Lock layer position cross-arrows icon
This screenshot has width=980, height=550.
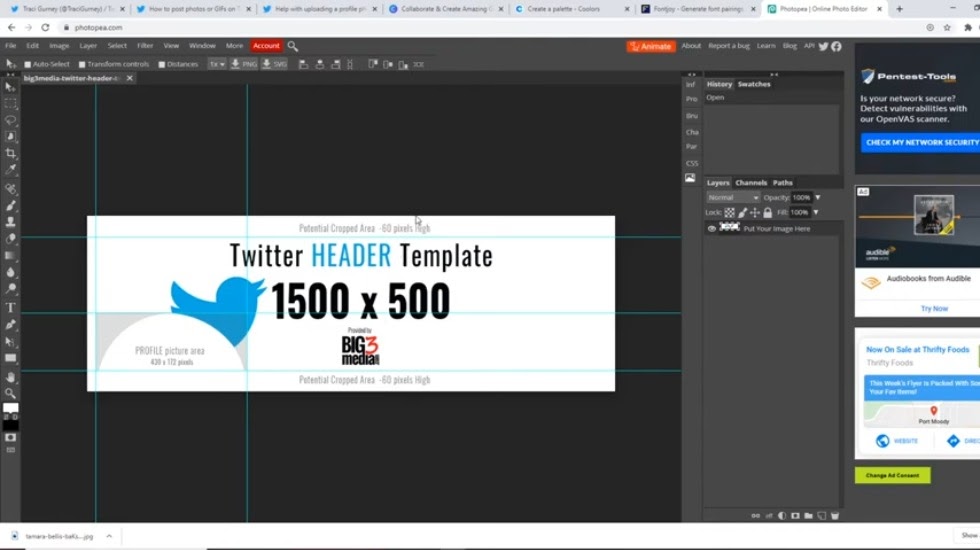tap(755, 212)
